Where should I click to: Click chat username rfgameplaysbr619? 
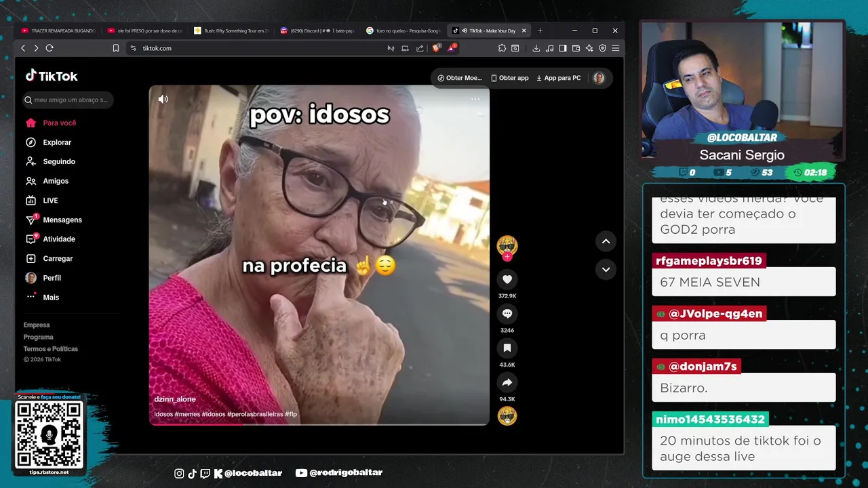709,260
